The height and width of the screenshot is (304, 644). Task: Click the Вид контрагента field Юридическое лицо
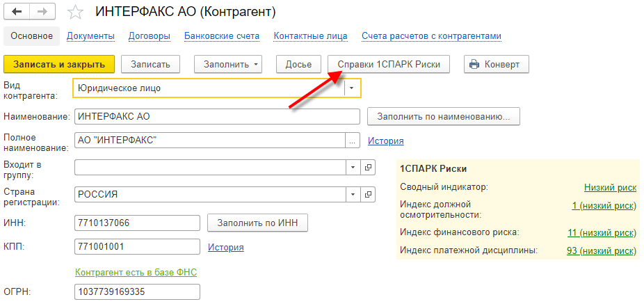(x=209, y=88)
